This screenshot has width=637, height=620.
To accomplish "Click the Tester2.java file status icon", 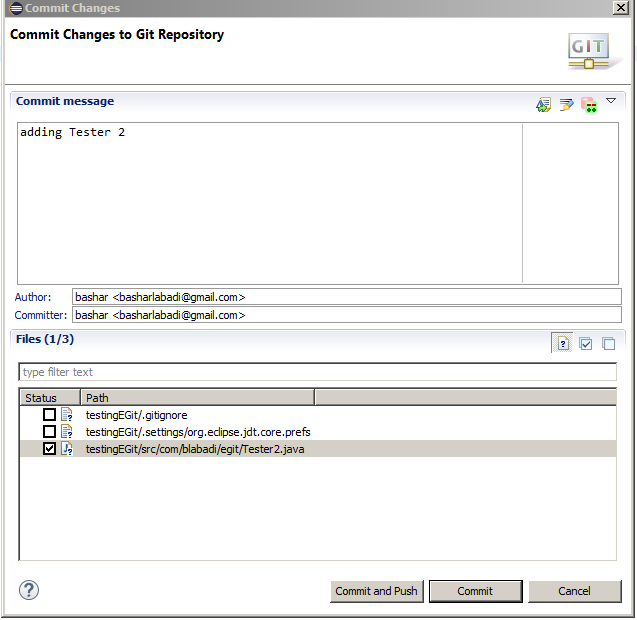I will pos(67,449).
